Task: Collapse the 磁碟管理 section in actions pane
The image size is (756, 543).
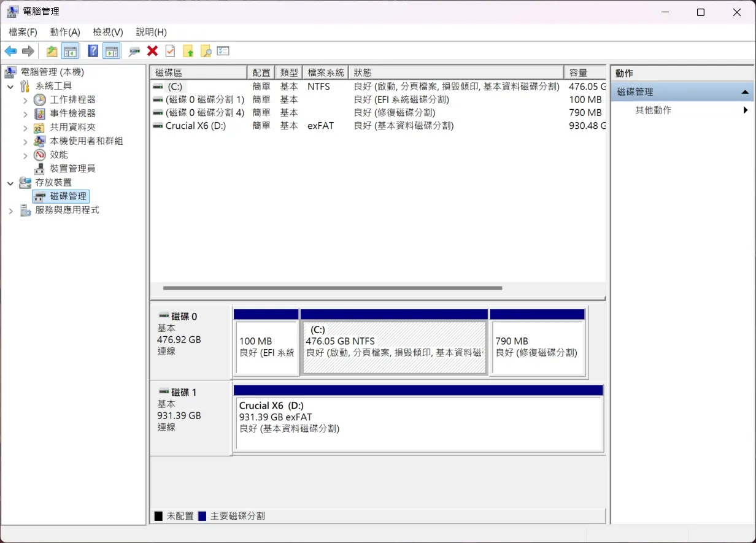Action: (x=745, y=92)
